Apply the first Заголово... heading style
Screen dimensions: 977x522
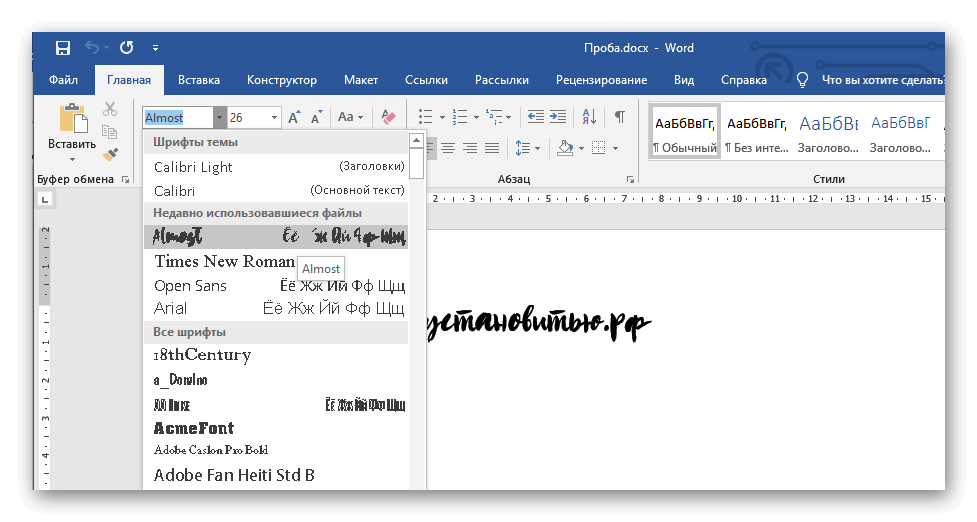click(x=828, y=133)
